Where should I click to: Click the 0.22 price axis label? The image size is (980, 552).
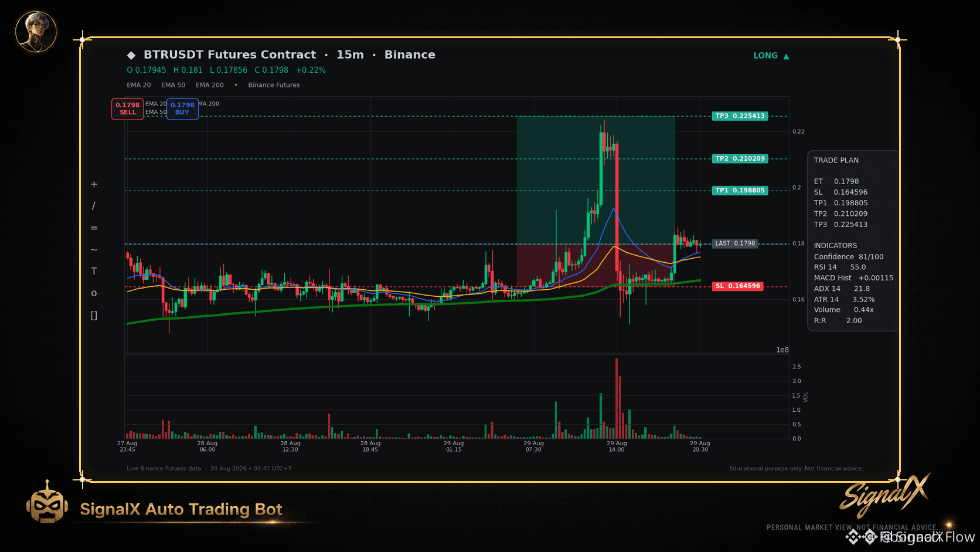(798, 131)
